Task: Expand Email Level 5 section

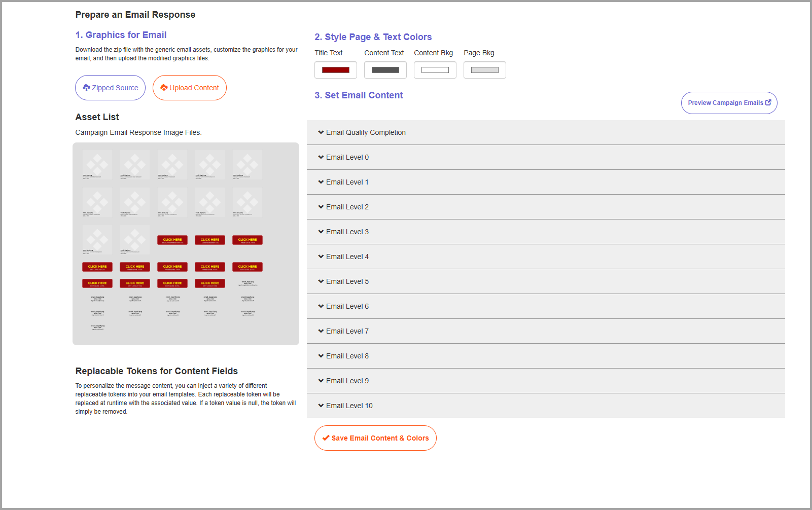Action: pyautogui.click(x=546, y=281)
